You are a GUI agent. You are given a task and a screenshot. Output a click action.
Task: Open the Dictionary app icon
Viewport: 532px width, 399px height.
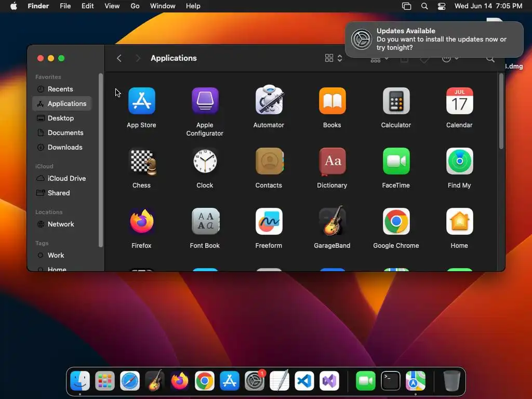[x=332, y=162]
